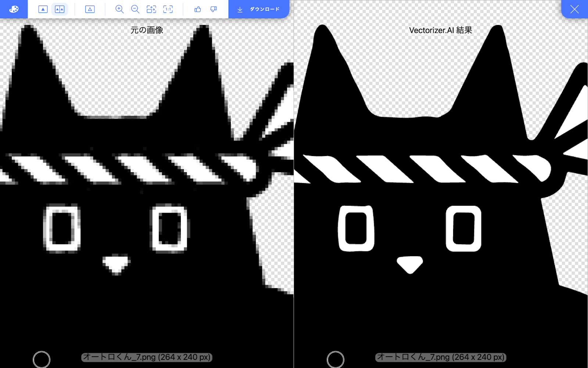Toggle the outline preview mode
Viewport: 588px width, 368px height.
click(x=90, y=9)
